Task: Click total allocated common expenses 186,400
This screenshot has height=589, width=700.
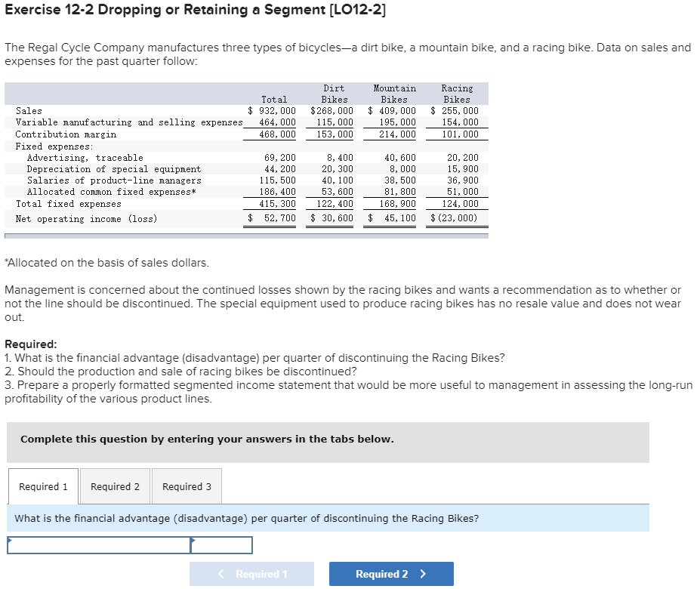Action: (x=277, y=192)
